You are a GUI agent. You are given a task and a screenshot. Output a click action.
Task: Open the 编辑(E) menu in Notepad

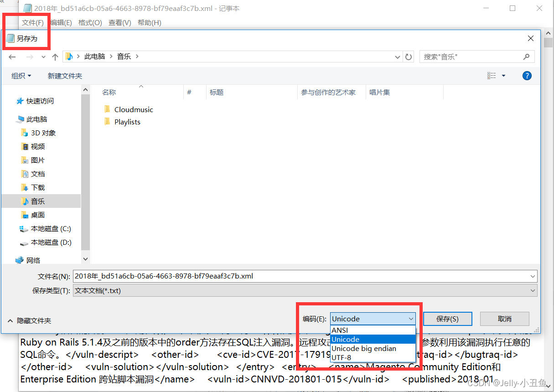coord(61,22)
